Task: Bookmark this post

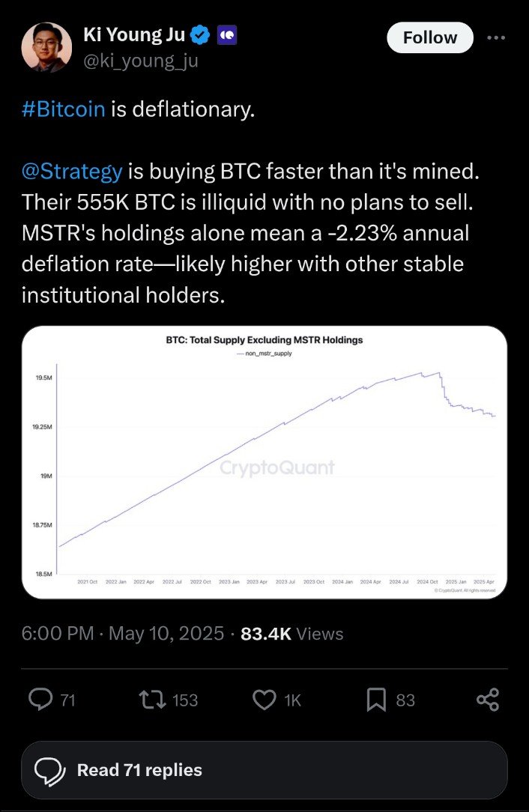Action: point(377,700)
